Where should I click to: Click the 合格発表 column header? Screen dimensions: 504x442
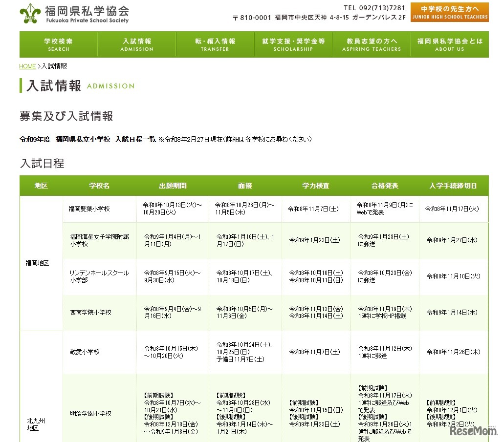385,186
